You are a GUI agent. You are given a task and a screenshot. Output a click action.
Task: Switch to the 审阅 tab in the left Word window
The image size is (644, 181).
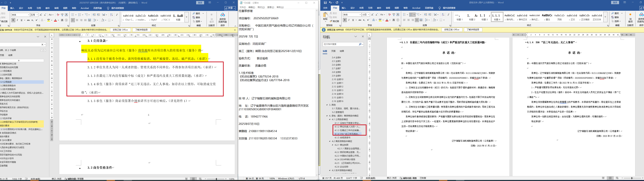[x=56, y=8]
